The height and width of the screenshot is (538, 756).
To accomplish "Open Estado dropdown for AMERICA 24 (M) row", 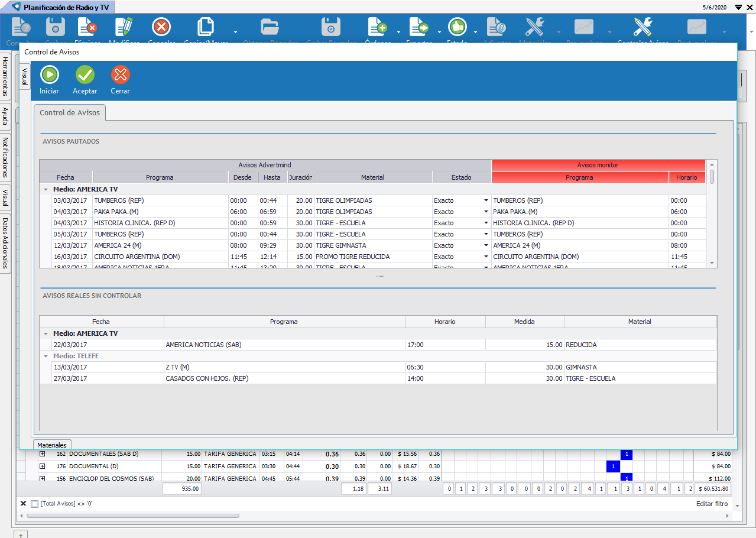I will (486, 245).
